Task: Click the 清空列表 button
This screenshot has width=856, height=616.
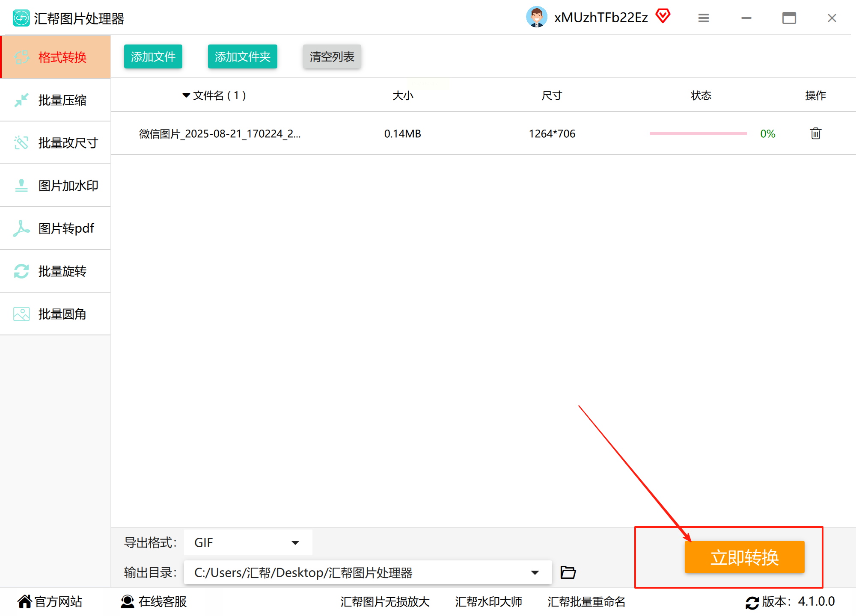Action: click(x=332, y=56)
